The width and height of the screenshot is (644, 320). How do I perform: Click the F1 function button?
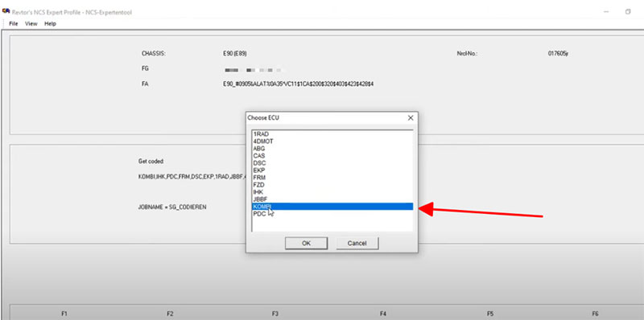[x=64, y=314]
